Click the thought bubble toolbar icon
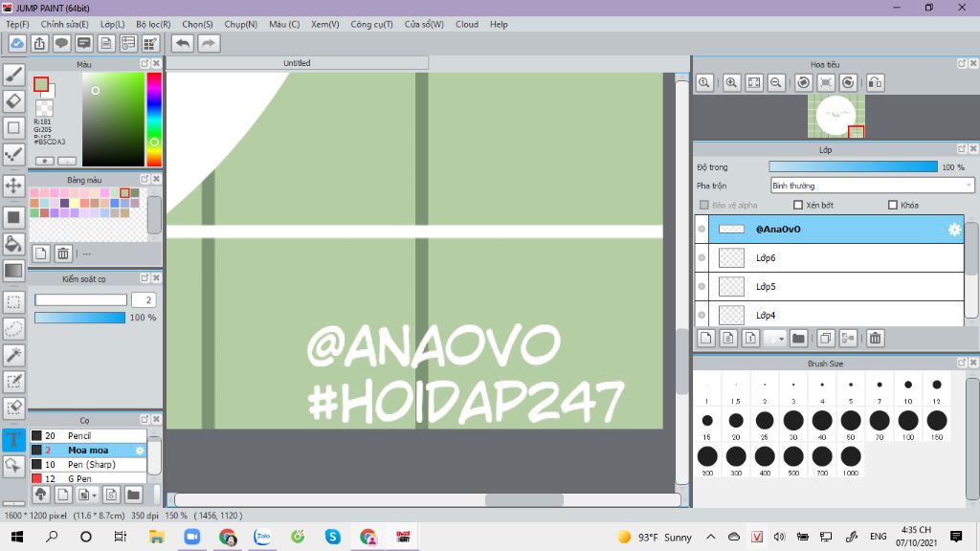This screenshot has width=980, height=551. (61, 43)
